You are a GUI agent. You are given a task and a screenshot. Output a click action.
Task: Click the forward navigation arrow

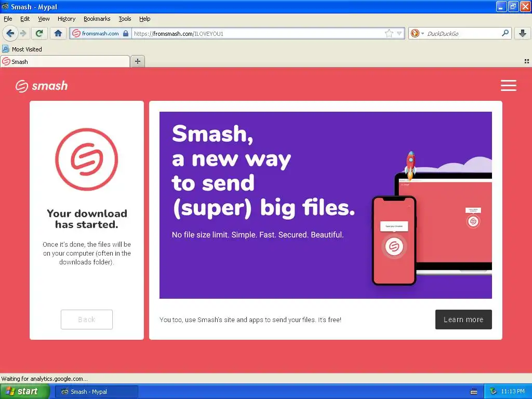pyautogui.click(x=23, y=33)
